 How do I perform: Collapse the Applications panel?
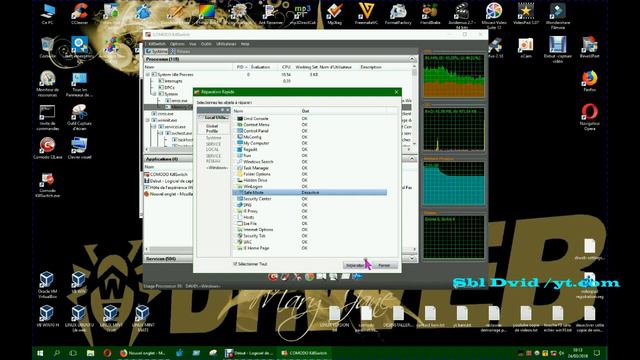pyautogui.click(x=412, y=158)
